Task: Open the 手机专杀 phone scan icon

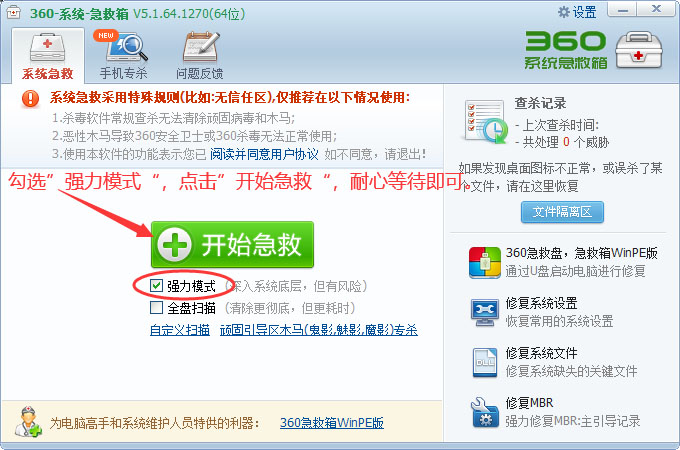Action: [126, 46]
